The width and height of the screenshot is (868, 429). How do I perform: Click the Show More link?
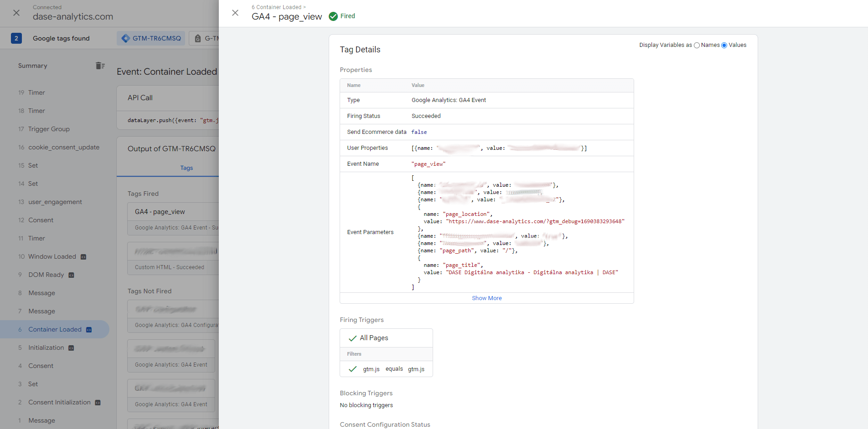486,298
